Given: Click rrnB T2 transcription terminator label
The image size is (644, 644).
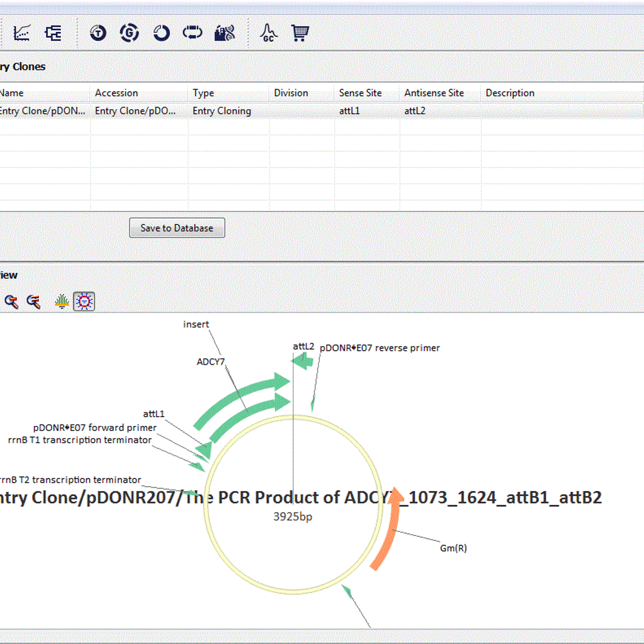Looking at the screenshot, I should click(70, 480).
